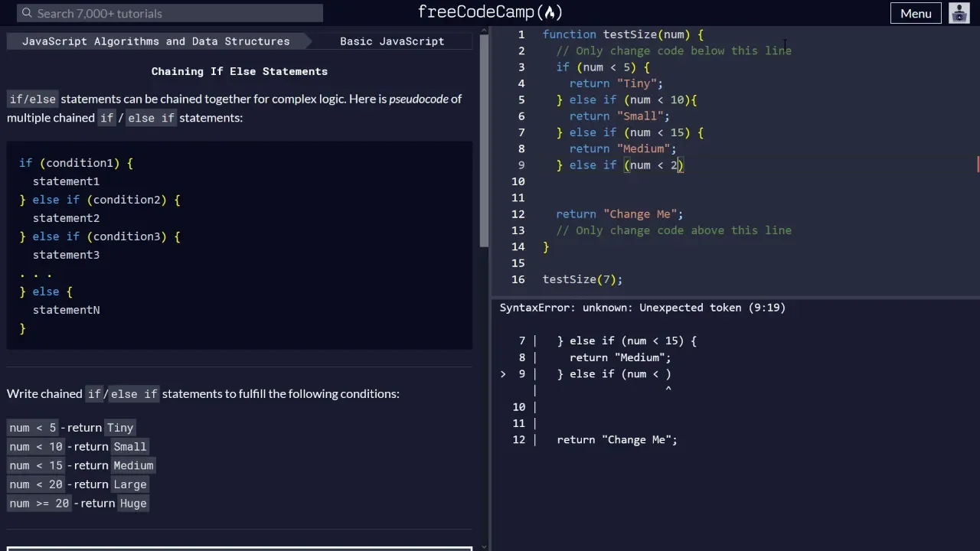Open the user profile avatar
The image size is (980, 551).
tap(959, 13)
